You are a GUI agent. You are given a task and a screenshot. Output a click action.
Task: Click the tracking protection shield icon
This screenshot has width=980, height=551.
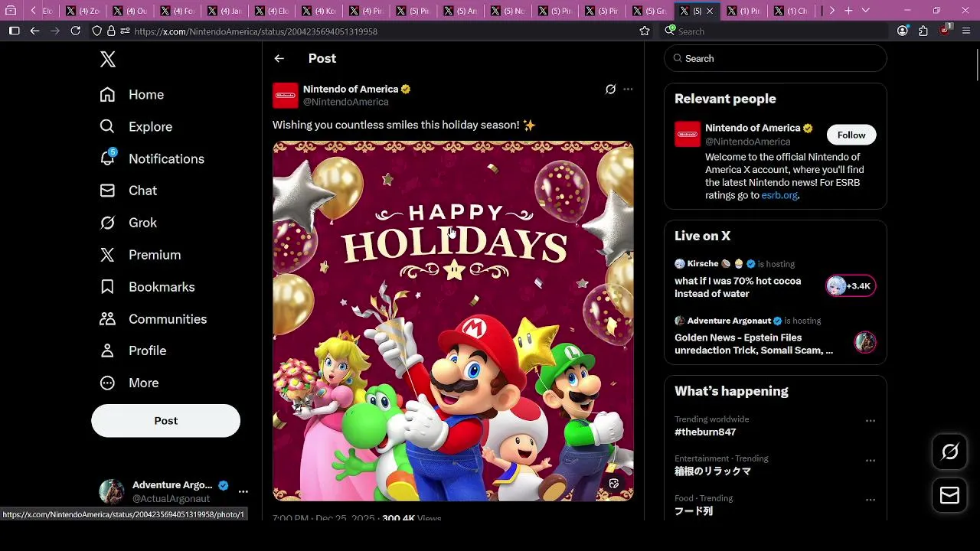coord(96,31)
